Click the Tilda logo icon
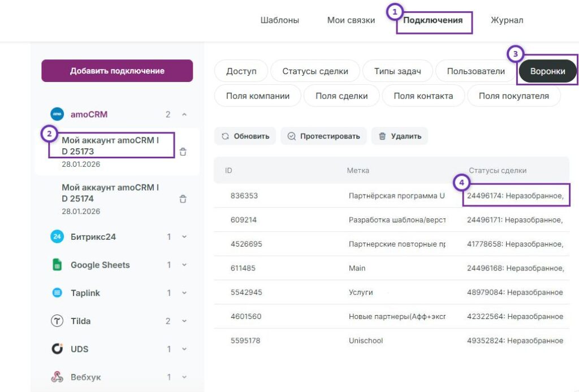Image resolution: width=579 pixels, height=392 pixels. pyautogui.click(x=57, y=321)
